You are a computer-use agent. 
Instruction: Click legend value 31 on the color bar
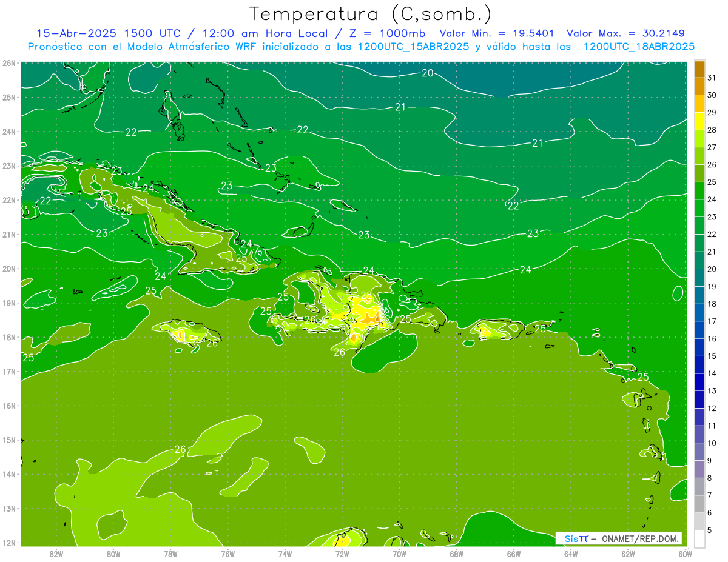(x=712, y=78)
